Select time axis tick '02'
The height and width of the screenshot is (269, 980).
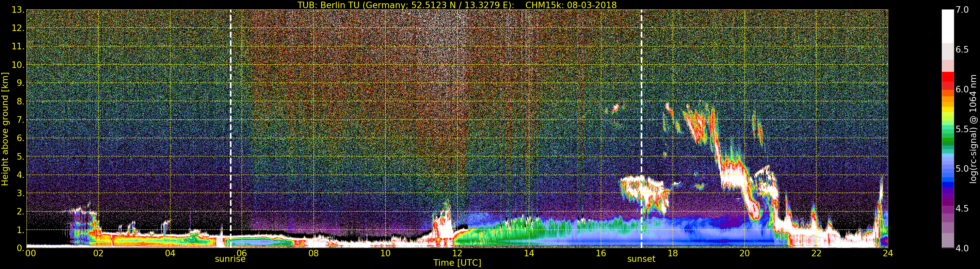[98, 253]
